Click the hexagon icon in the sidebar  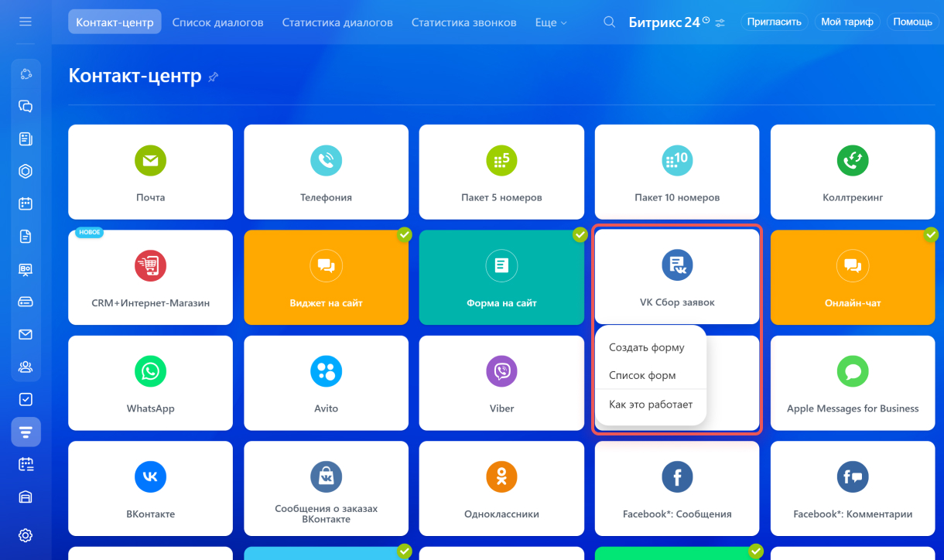click(x=26, y=171)
